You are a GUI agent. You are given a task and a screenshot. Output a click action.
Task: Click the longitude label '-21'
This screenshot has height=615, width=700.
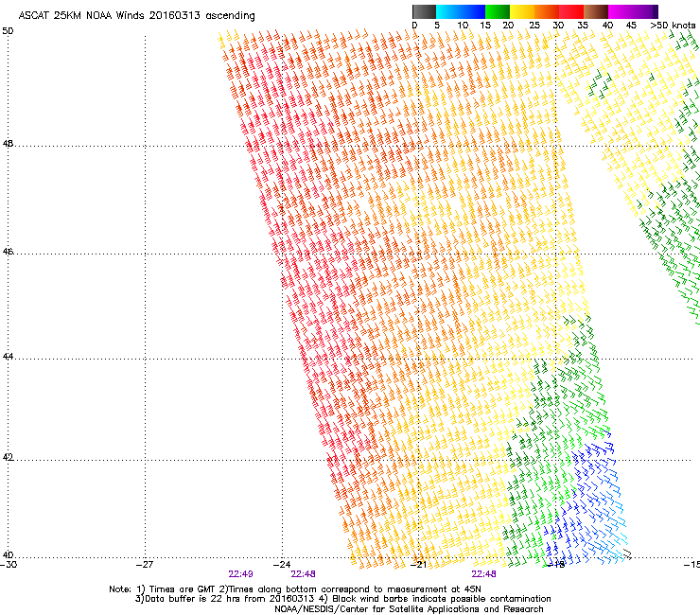click(419, 565)
